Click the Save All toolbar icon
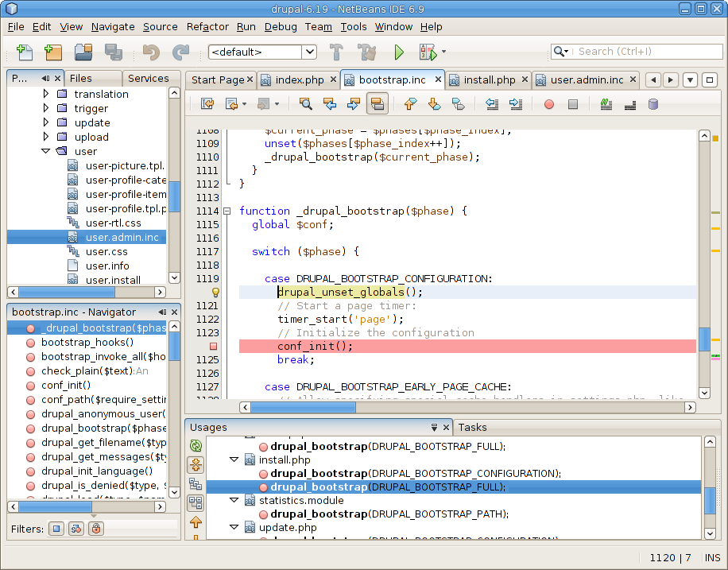Screen dimensions: 728x570 (x=114, y=52)
